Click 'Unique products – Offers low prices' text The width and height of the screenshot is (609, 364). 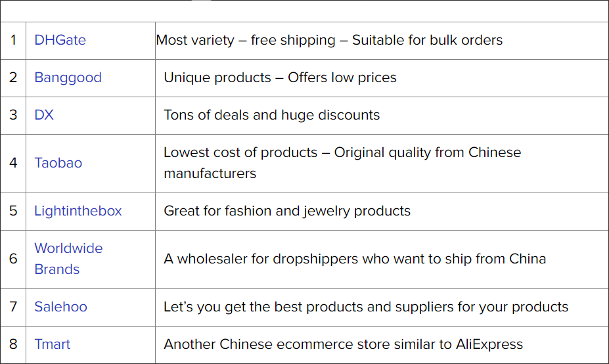pos(280,78)
